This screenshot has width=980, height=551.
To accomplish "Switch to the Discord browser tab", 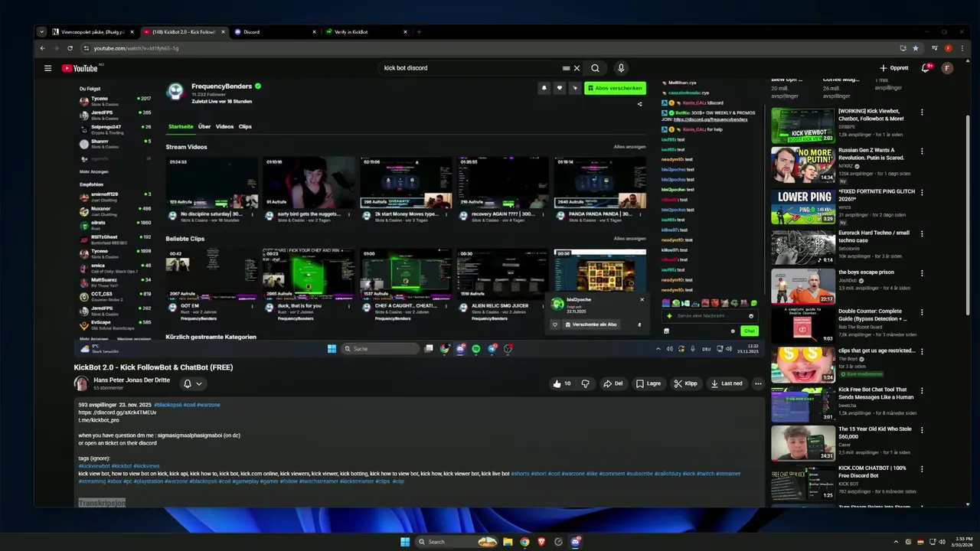I will pos(275,32).
